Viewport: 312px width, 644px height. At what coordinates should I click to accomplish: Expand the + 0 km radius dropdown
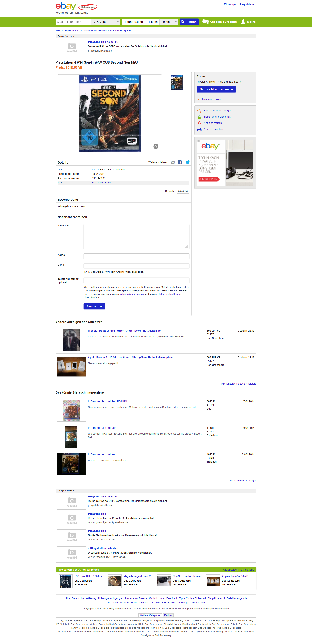click(x=169, y=22)
